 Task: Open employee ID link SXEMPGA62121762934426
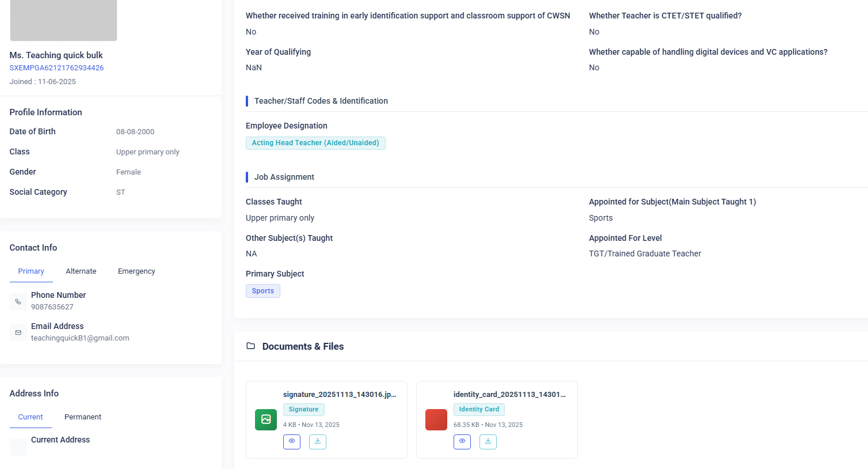click(x=56, y=68)
